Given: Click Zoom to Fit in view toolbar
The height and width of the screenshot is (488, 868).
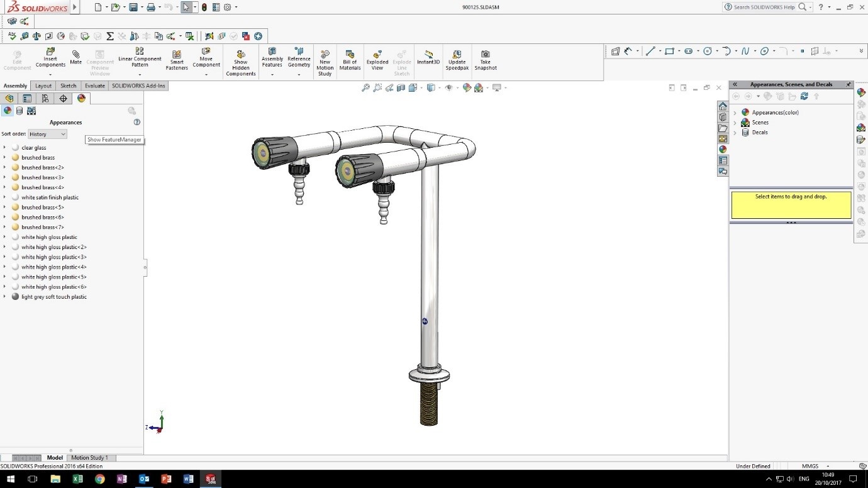Looking at the screenshot, I should (365, 88).
